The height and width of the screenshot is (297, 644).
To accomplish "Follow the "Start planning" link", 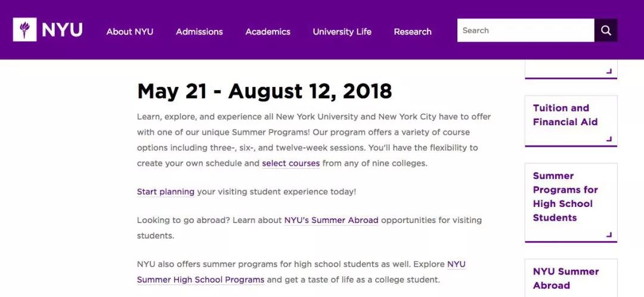I will [x=166, y=192].
